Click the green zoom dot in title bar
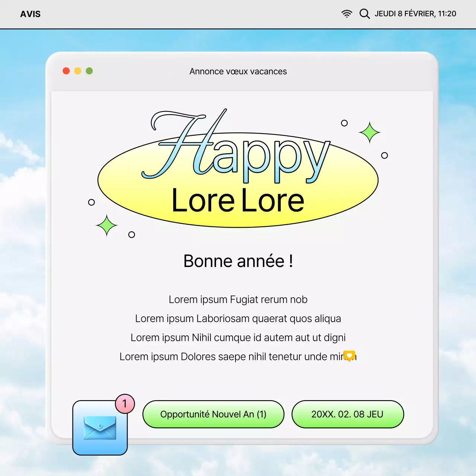The height and width of the screenshot is (476, 476). (x=89, y=71)
